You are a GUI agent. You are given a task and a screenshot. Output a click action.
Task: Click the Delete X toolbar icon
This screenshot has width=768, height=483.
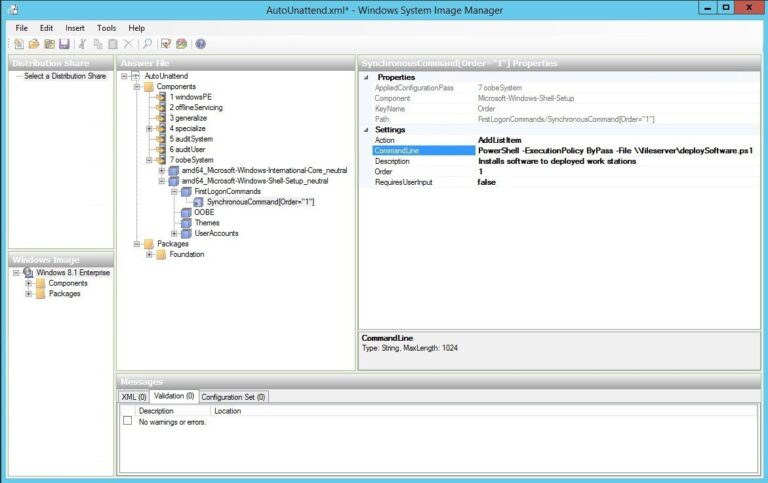128,44
